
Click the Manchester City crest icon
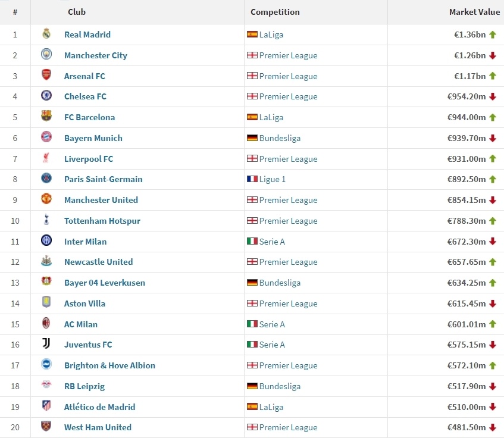pos(46,55)
